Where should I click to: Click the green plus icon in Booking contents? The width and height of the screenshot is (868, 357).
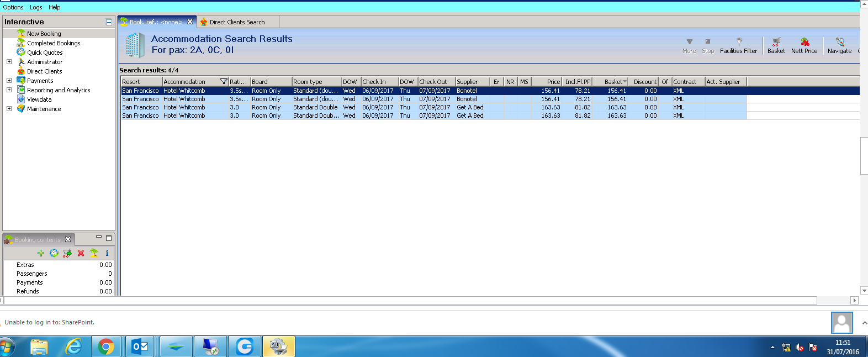41,253
